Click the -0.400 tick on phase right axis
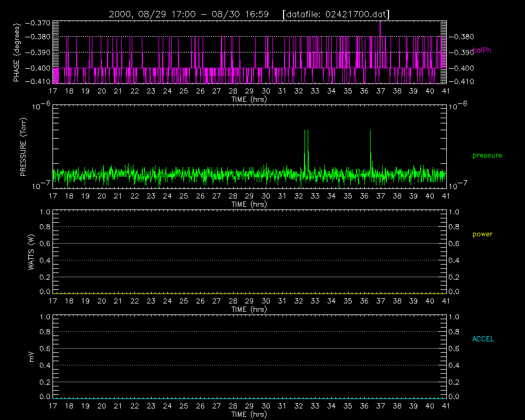Image resolution: width=525 pixels, height=420 pixels. [x=461, y=68]
